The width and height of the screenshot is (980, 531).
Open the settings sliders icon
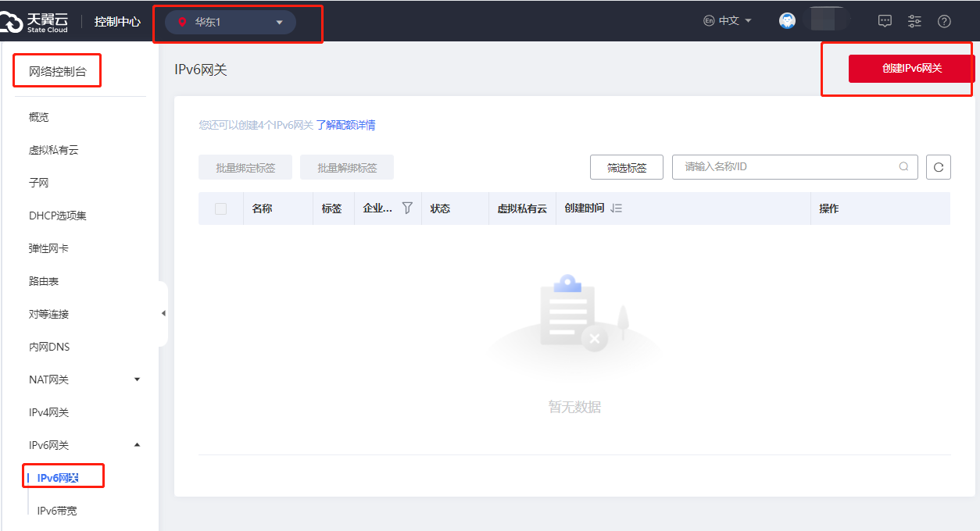914,21
